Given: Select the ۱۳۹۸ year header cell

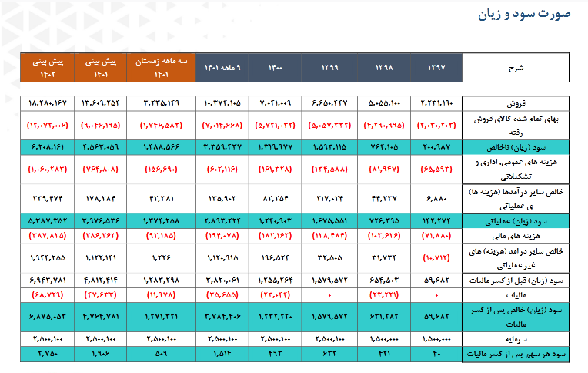Looking at the screenshot, I should click(383, 68).
